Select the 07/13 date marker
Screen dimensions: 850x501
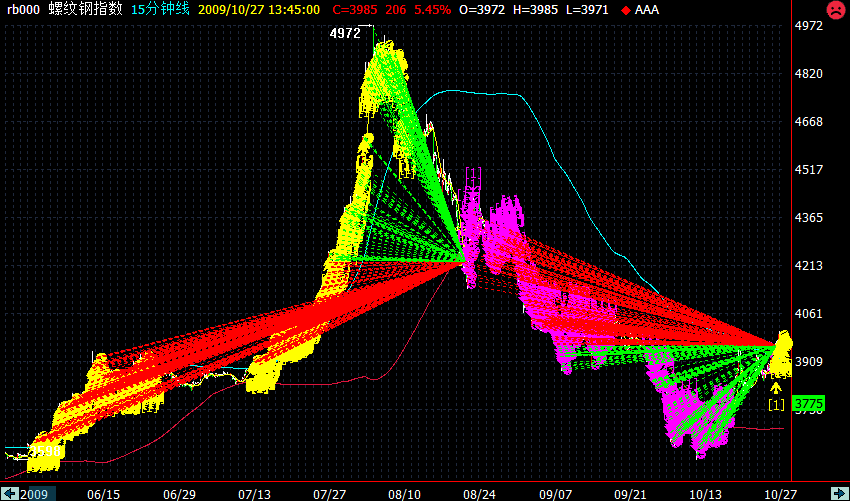254,494
